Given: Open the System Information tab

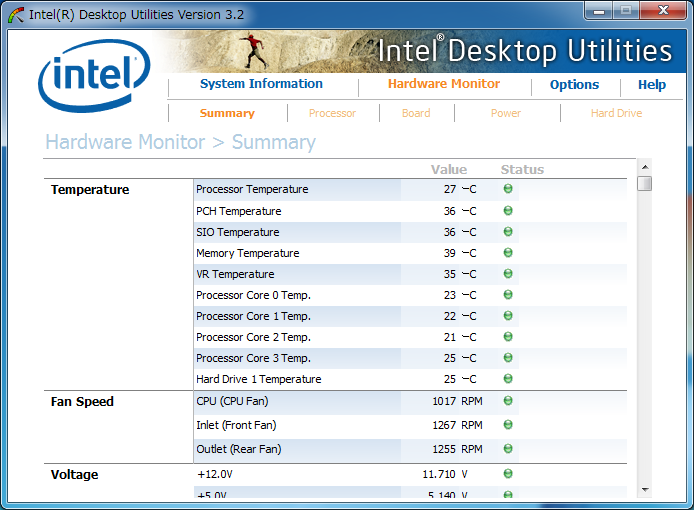Looking at the screenshot, I should tap(261, 84).
